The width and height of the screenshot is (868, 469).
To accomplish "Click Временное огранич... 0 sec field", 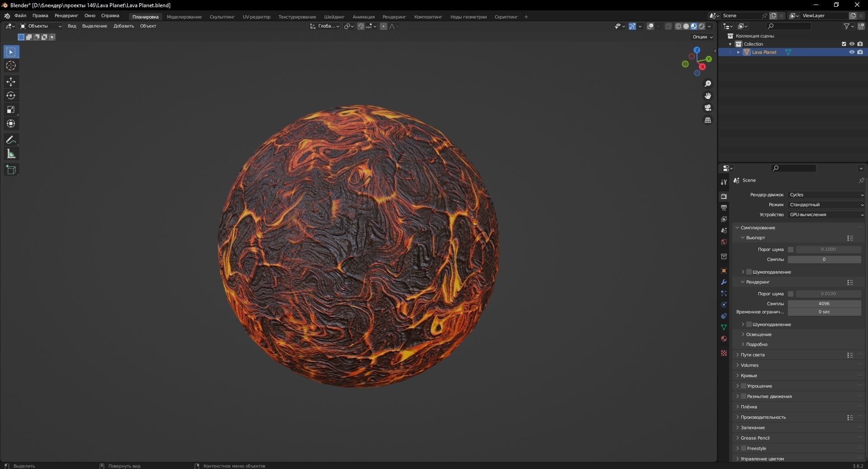I will [824, 312].
